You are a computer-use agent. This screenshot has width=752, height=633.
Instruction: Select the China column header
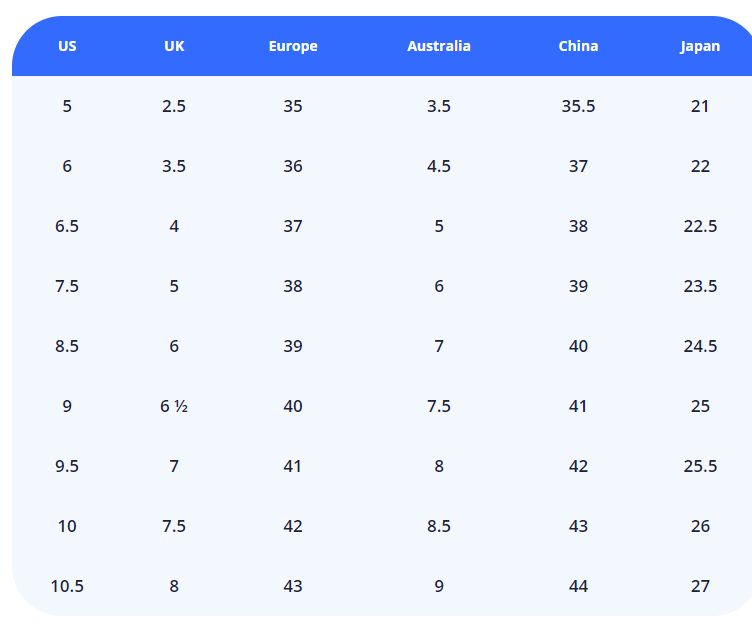[578, 46]
